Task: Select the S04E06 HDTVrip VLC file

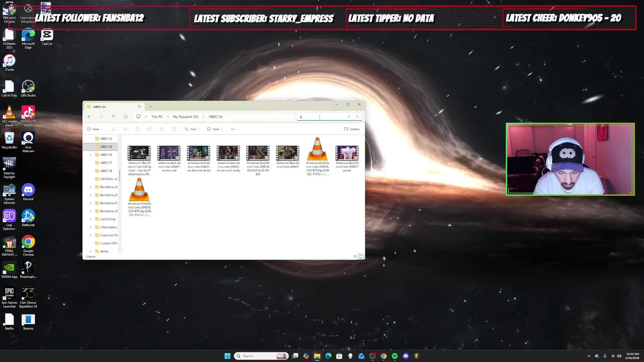Action: click(317, 156)
